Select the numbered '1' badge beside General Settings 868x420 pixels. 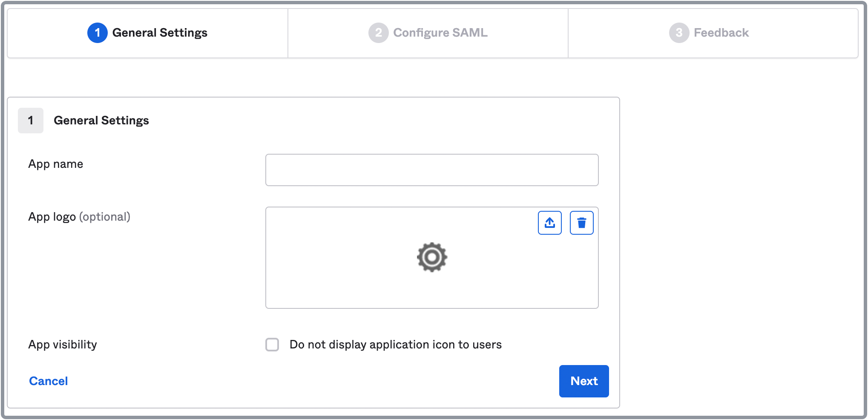(30, 121)
